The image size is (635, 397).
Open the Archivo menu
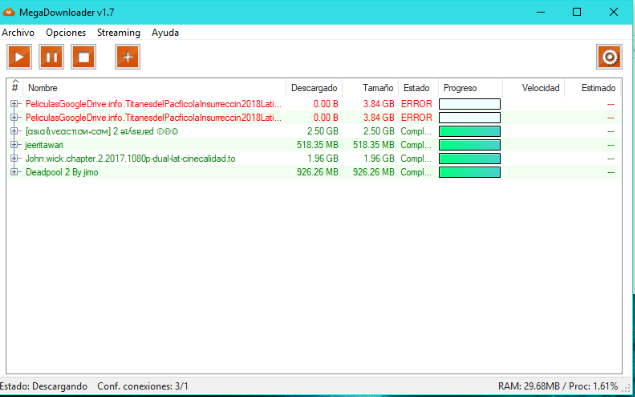18,32
